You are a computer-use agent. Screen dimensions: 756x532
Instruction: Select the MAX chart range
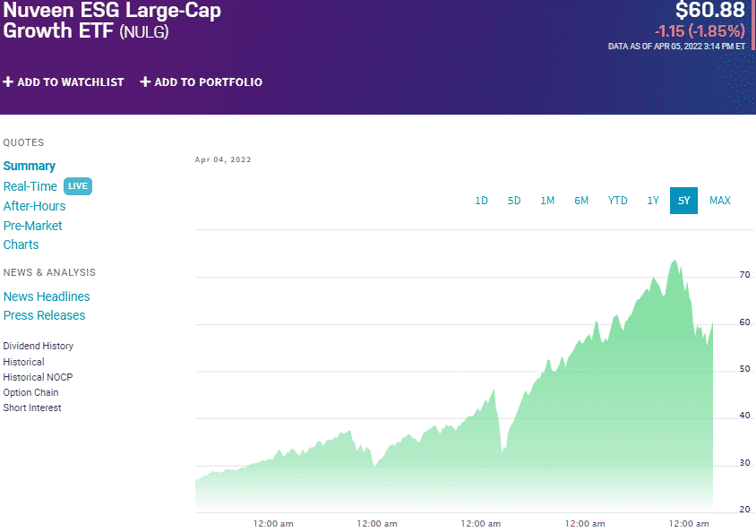(x=720, y=201)
